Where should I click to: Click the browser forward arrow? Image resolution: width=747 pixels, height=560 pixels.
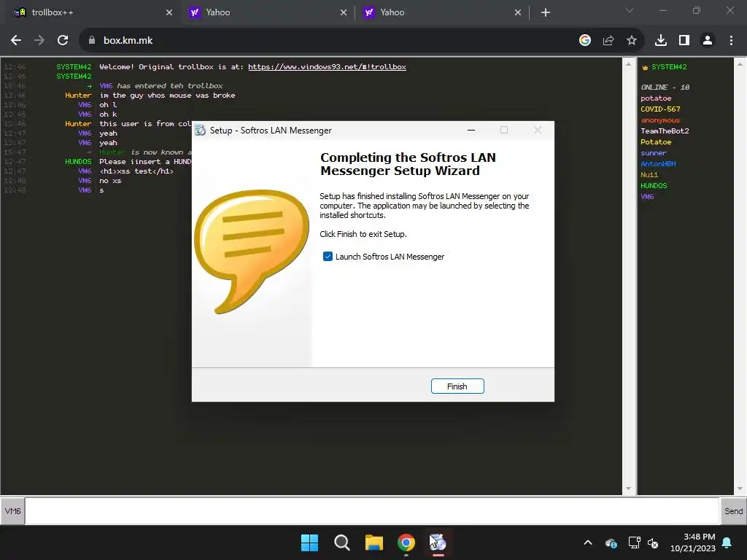[x=39, y=41]
